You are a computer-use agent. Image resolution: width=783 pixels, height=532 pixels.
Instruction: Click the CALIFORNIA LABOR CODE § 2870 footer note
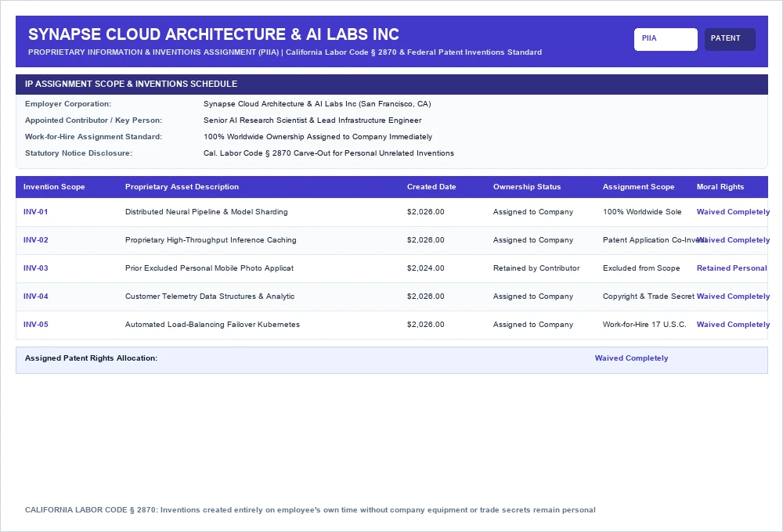click(x=310, y=510)
